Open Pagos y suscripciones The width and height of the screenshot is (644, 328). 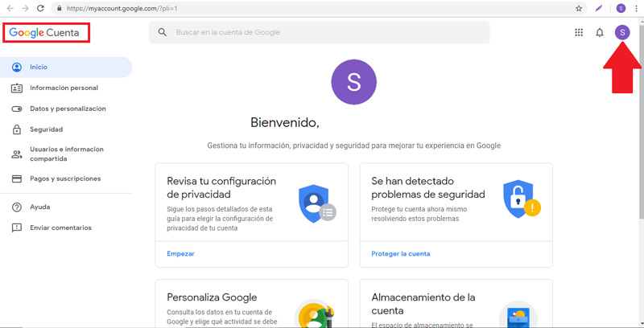(65, 178)
